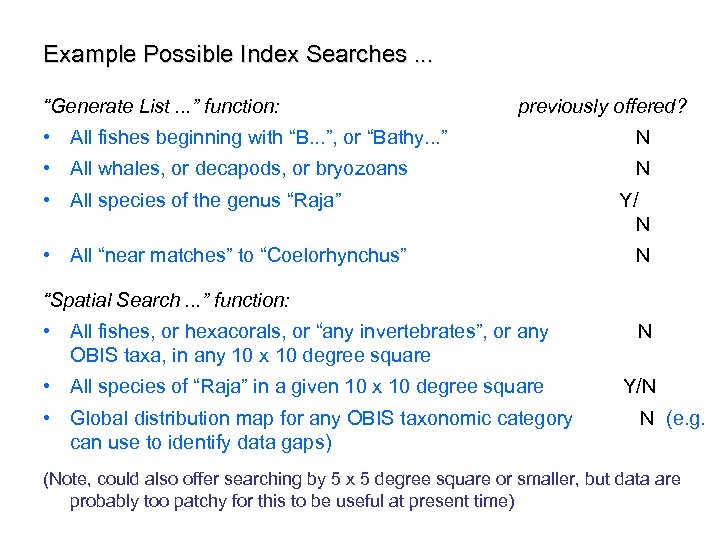Select the genus "Raja" species bullet text
Viewport: 720px width, 540px height.
pos(206,200)
